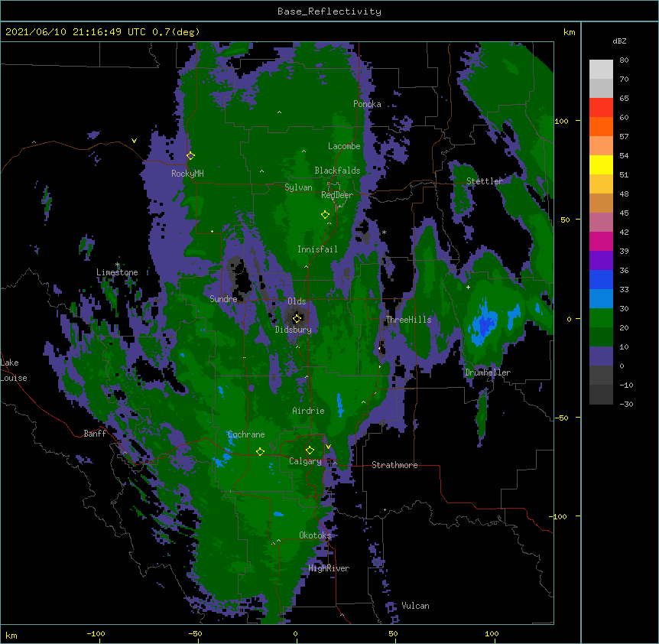Image resolution: width=659 pixels, height=644 pixels.
Task: Click the Didsbury town label
Action: pyautogui.click(x=293, y=330)
